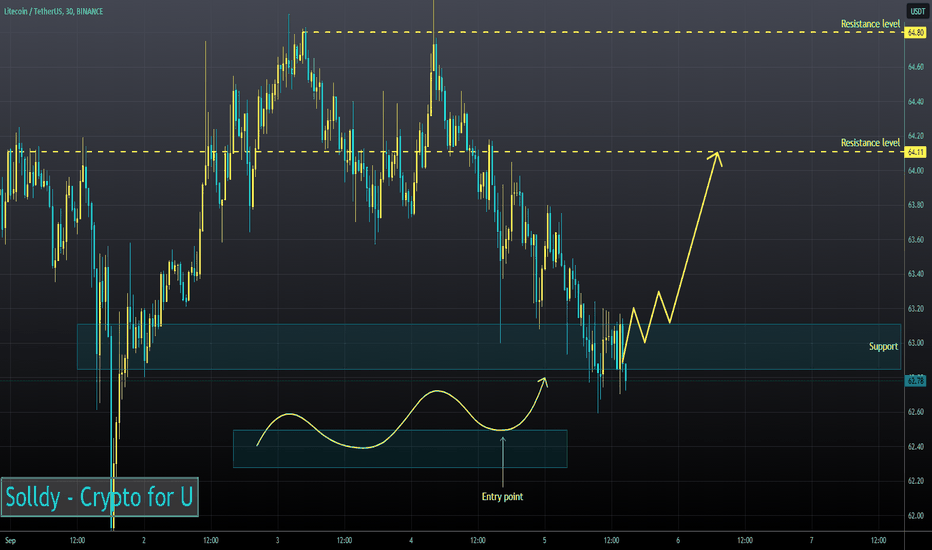Click the date label 2 on time axis
Image resolution: width=932 pixels, height=550 pixels.
144,540
